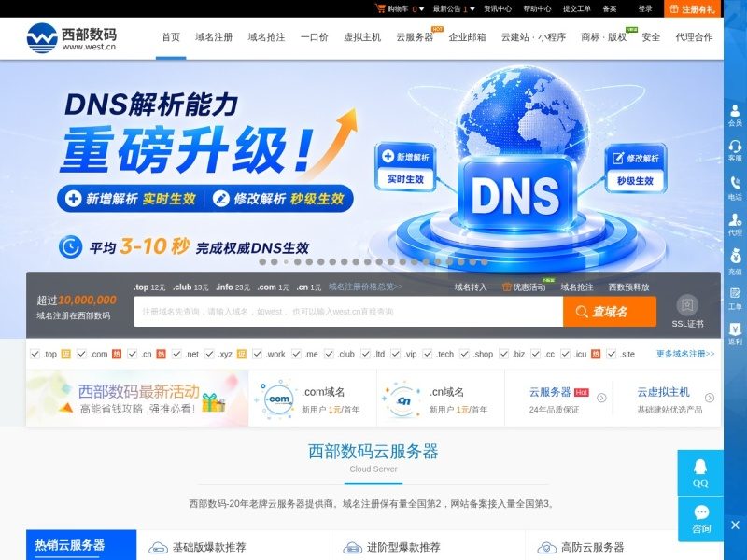Open the 工单 ticket sidebar icon
The width and height of the screenshot is (747, 560).
click(x=735, y=298)
